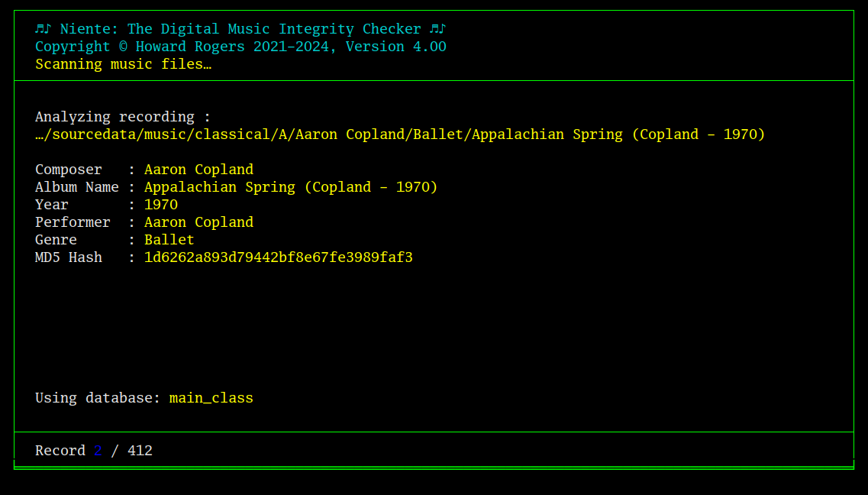This screenshot has height=495, width=868.
Task: Click the copyright © symbol
Action: pyautogui.click(x=123, y=47)
